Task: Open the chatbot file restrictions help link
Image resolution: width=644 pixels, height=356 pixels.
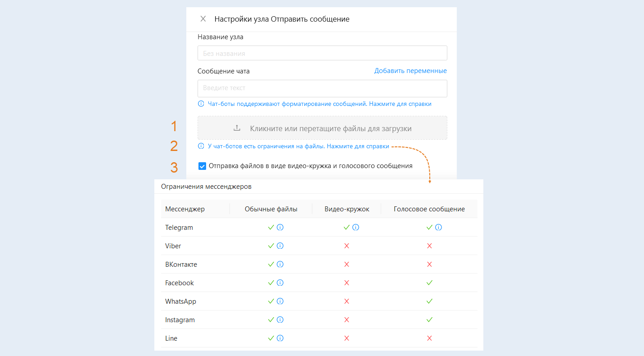Action: (x=298, y=146)
